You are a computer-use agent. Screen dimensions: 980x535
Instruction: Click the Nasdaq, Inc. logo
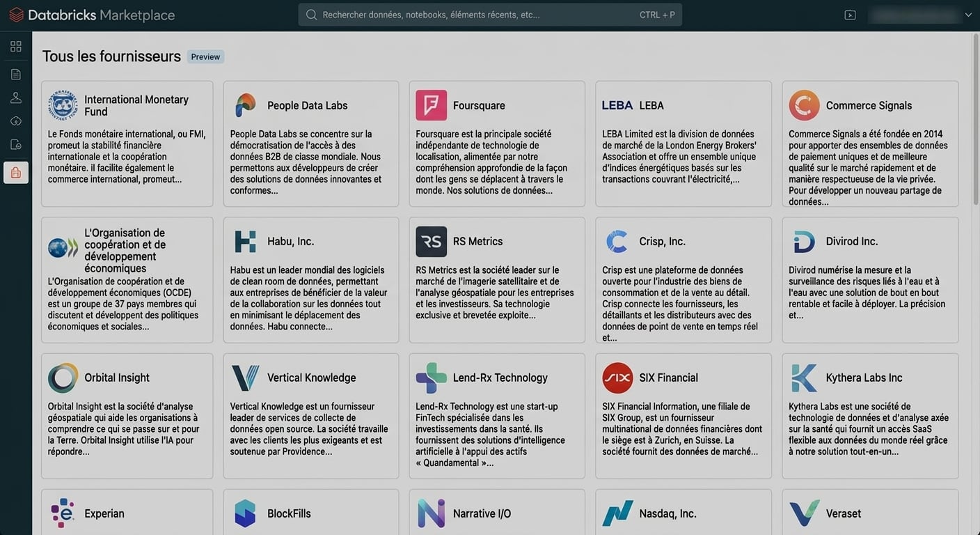[617, 513]
